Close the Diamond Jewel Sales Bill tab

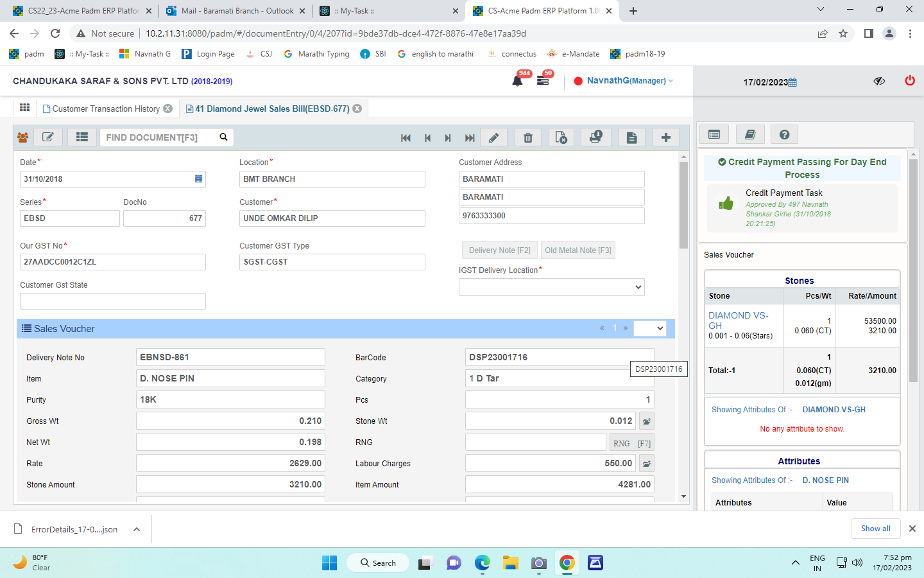coord(357,109)
